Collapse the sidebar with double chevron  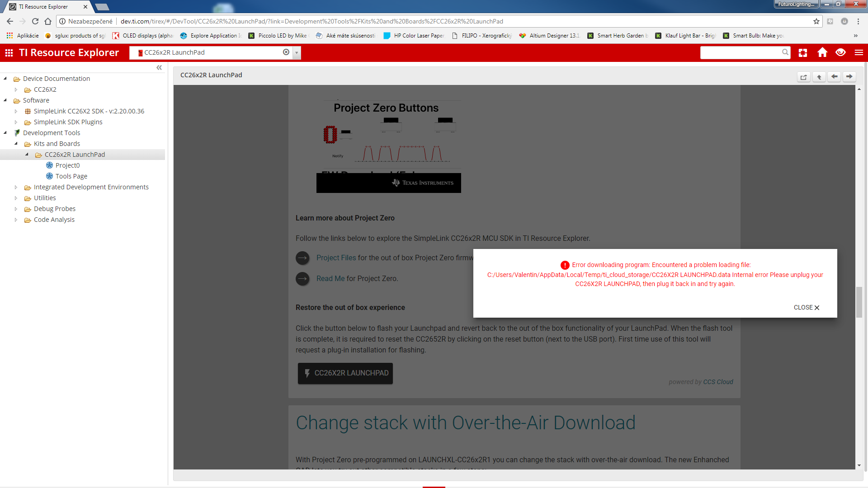click(x=159, y=68)
